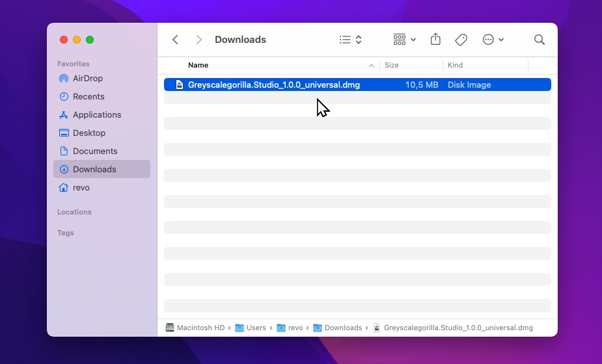Open the list view switcher
This screenshot has height=364, width=602.
pyautogui.click(x=351, y=40)
